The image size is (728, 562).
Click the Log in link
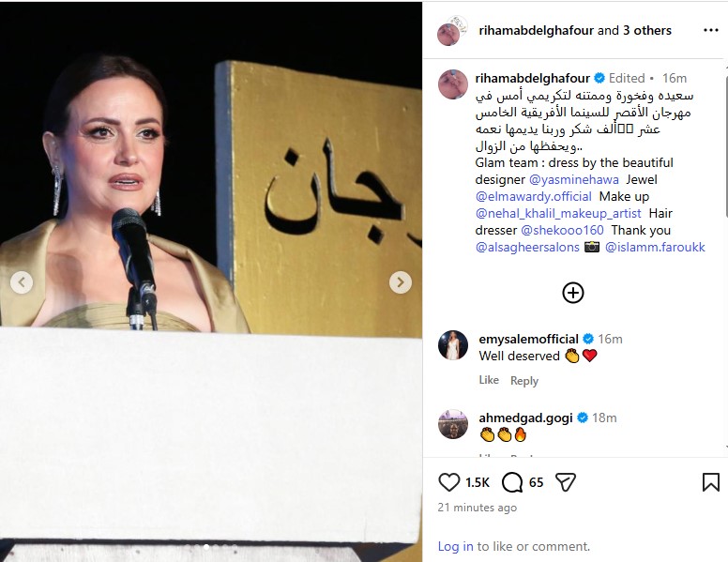click(x=455, y=546)
